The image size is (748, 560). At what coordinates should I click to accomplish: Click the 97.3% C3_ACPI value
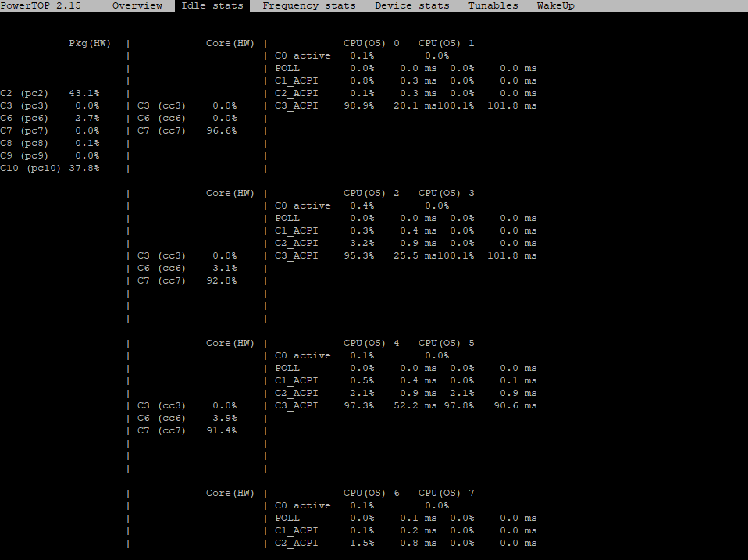coord(359,406)
